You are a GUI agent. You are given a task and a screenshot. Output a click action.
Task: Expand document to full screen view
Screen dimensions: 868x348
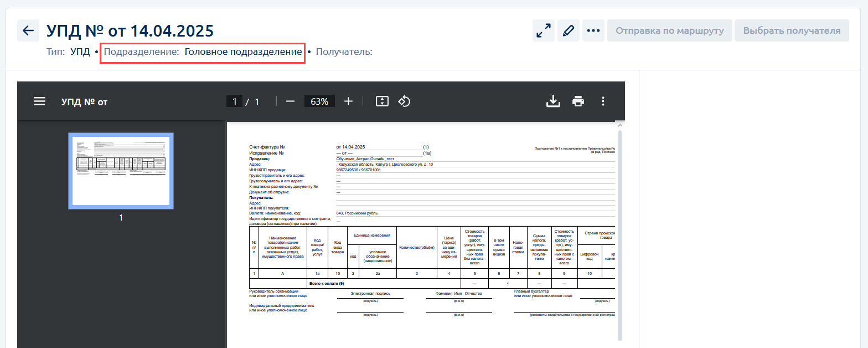coord(544,30)
